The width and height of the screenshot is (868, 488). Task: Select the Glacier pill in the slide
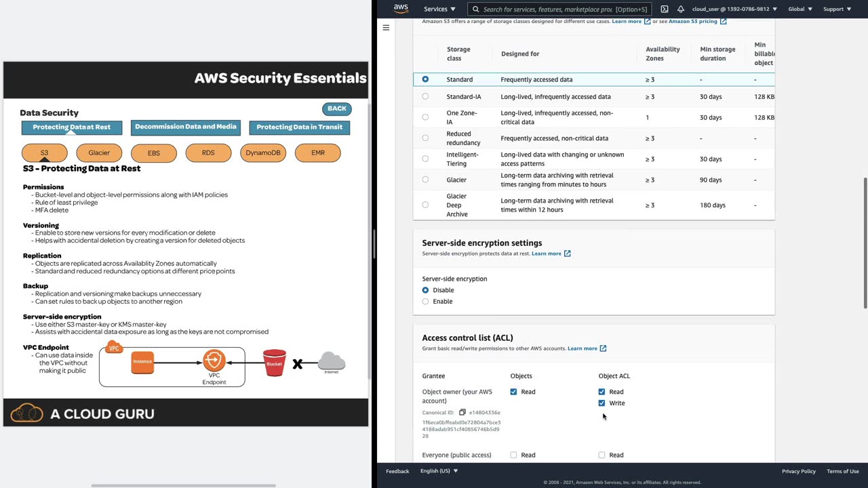(x=99, y=153)
